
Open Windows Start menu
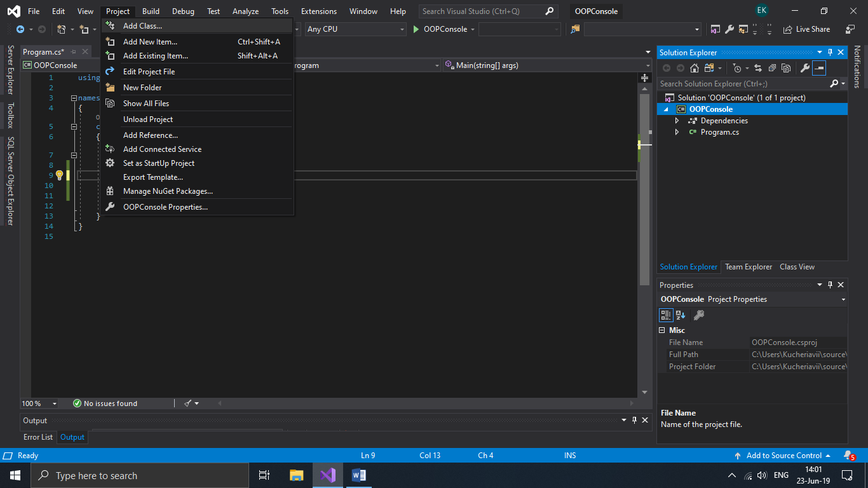pos(15,475)
